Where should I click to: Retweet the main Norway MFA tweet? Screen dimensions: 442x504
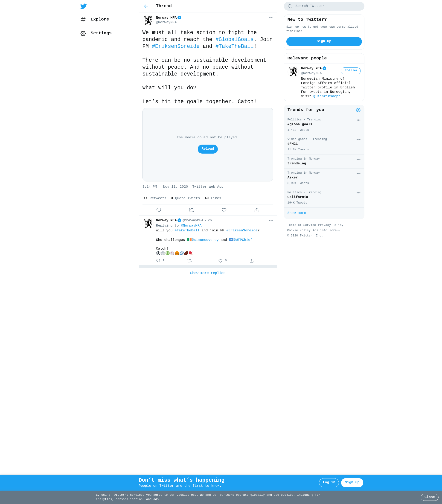coord(191,210)
